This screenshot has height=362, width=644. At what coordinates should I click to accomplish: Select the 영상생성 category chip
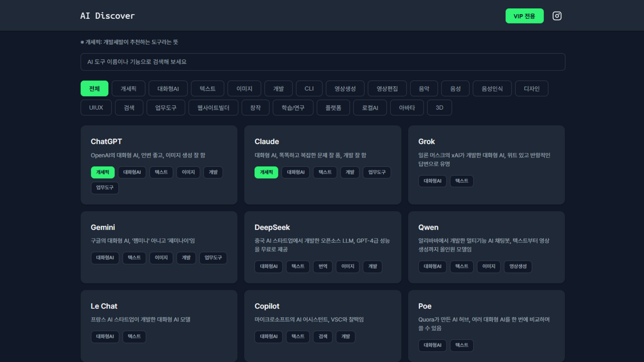click(x=345, y=88)
